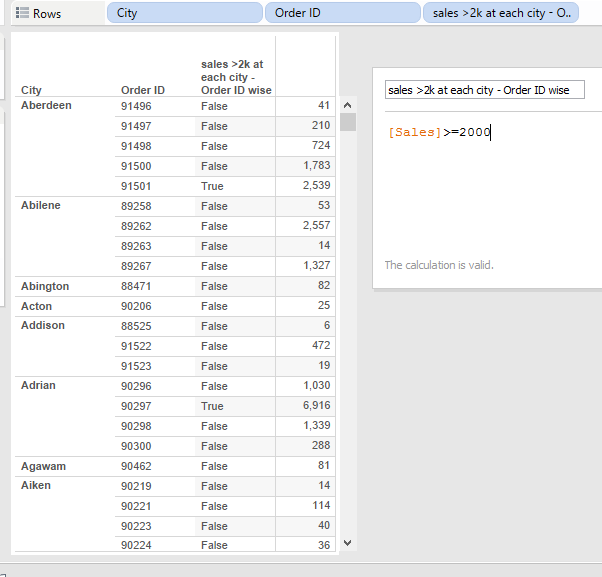Click Order ID 89267
602x577 pixels.
(x=136, y=266)
